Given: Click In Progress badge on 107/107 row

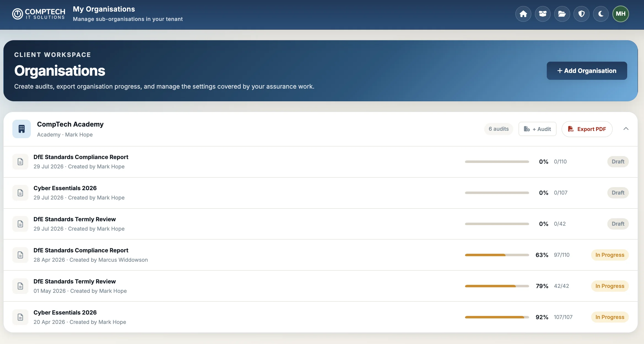Looking at the screenshot, I should pos(610,317).
